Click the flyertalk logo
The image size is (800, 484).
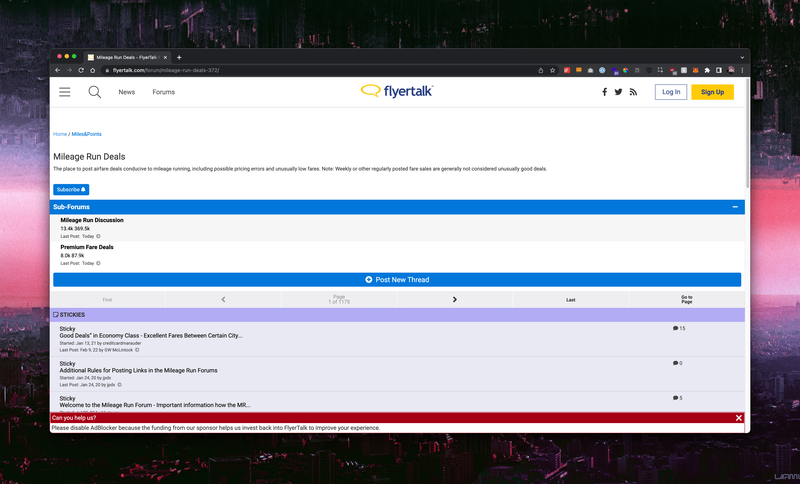tap(397, 91)
